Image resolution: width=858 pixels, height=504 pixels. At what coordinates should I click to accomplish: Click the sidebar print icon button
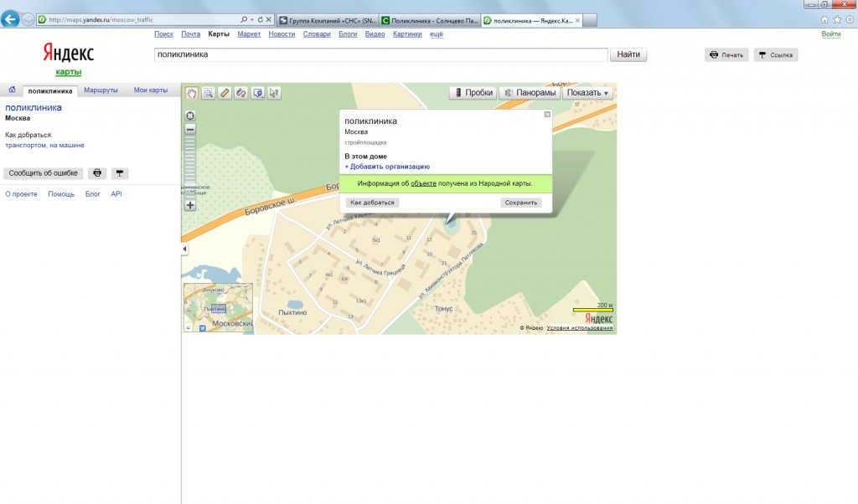click(x=97, y=173)
